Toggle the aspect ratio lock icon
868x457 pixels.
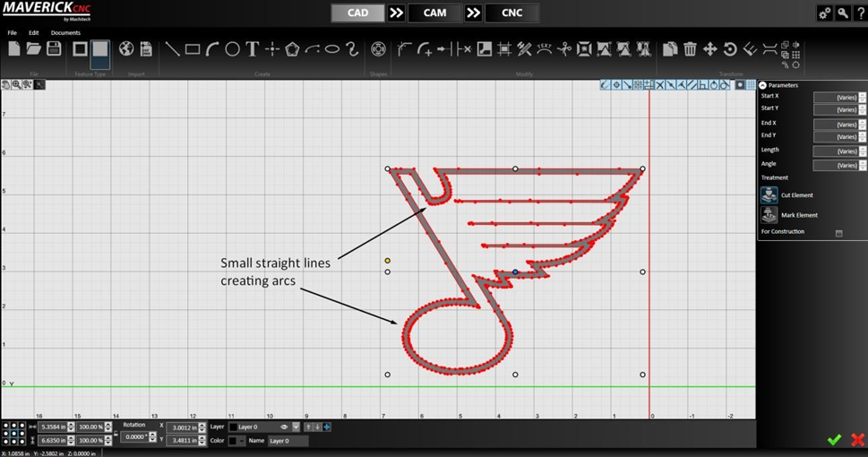click(x=116, y=434)
